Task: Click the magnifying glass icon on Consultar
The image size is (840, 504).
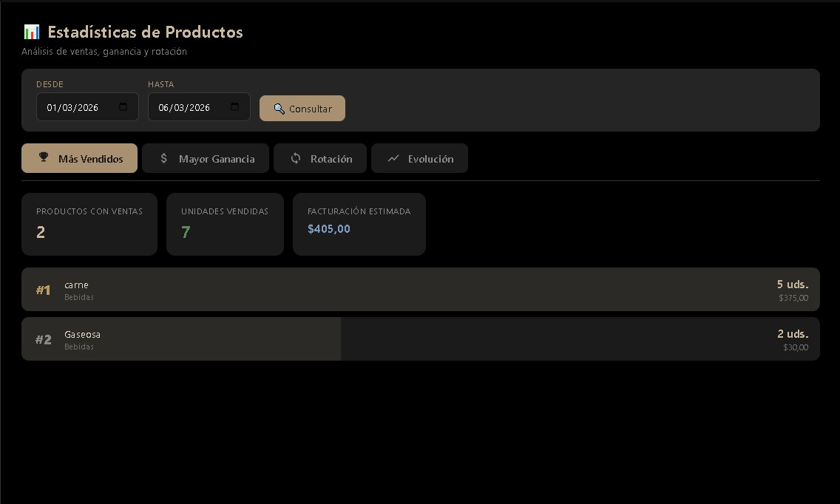Action: pyautogui.click(x=279, y=109)
